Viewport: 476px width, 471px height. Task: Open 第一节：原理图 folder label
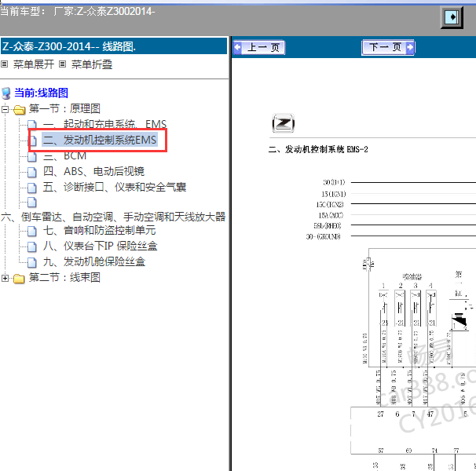coord(64,108)
